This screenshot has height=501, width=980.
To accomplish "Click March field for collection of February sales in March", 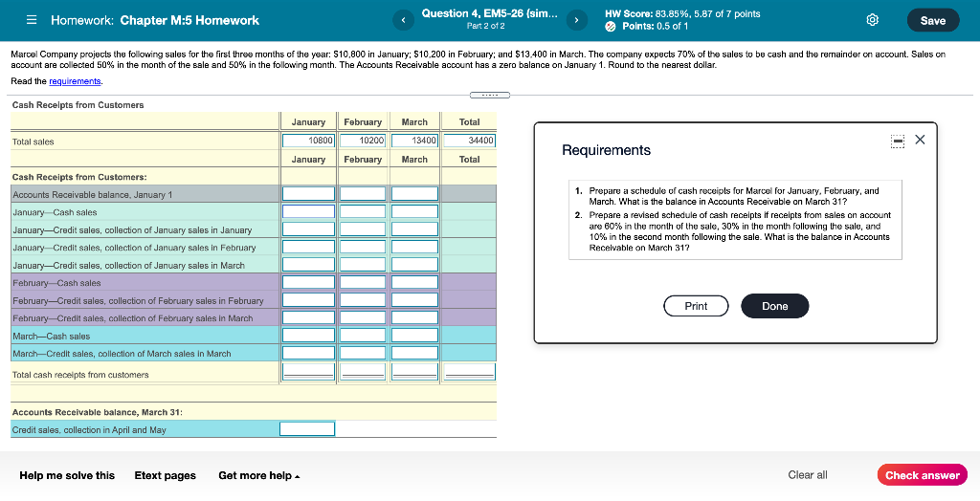I will pyautogui.click(x=414, y=317).
